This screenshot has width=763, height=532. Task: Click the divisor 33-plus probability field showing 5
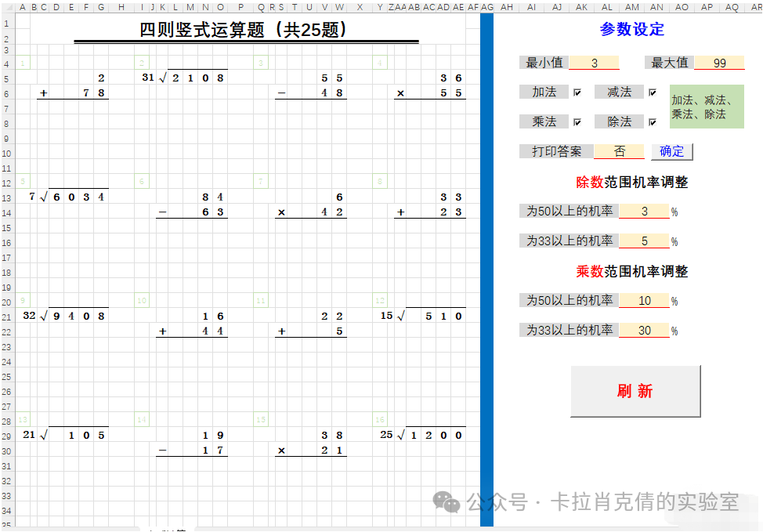click(644, 241)
